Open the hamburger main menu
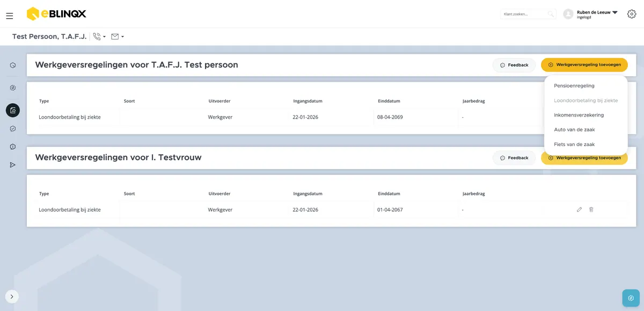The height and width of the screenshot is (311, 644). click(10, 16)
